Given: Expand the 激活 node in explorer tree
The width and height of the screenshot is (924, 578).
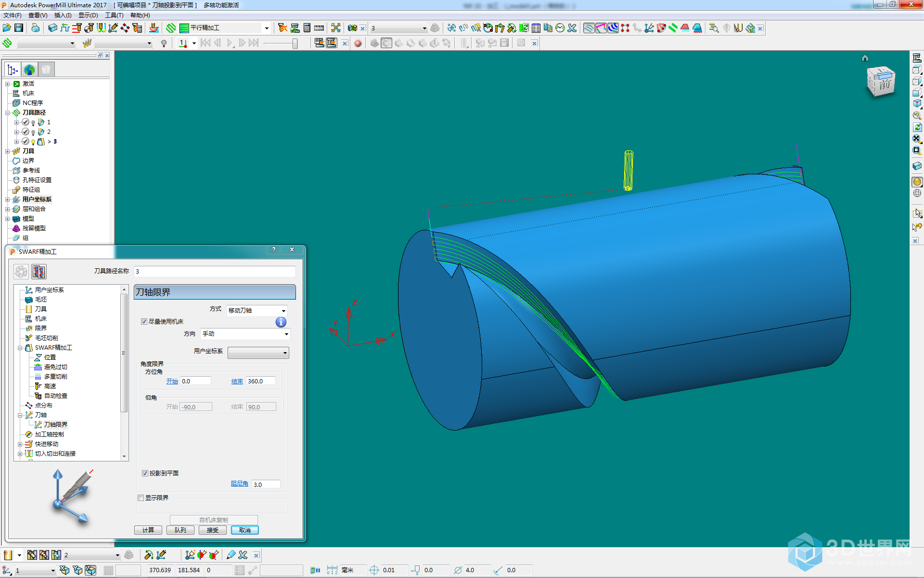Looking at the screenshot, I should click(x=8, y=84).
